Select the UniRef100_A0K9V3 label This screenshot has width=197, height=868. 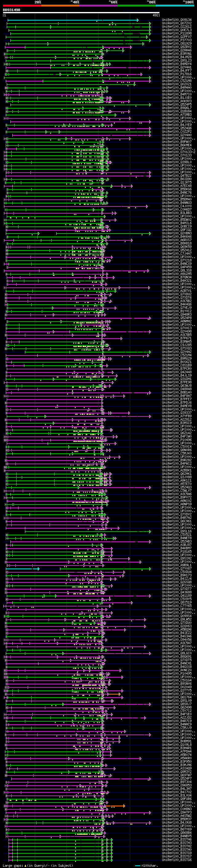pyautogui.click(x=176, y=101)
